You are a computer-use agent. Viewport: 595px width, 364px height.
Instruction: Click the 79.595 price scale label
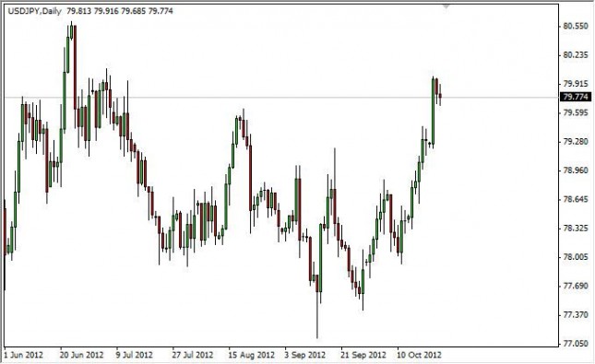coord(576,113)
